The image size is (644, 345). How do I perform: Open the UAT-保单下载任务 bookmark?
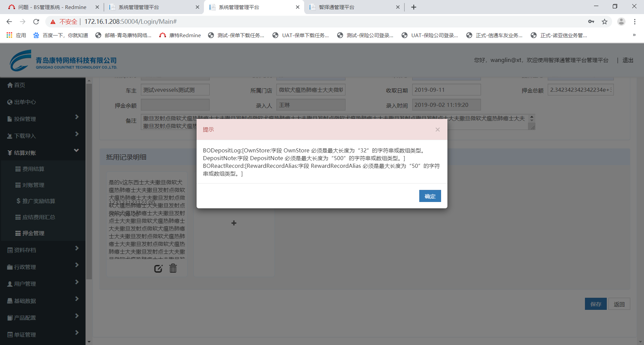pos(301,35)
